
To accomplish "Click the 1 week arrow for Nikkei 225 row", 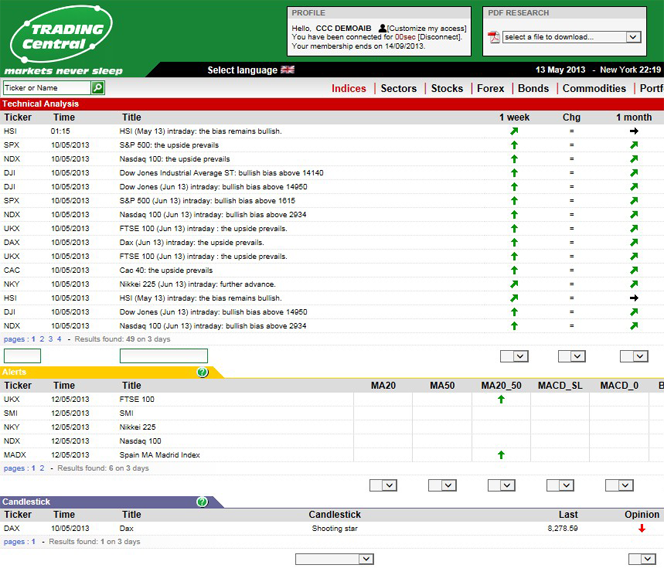I will click(x=514, y=284).
